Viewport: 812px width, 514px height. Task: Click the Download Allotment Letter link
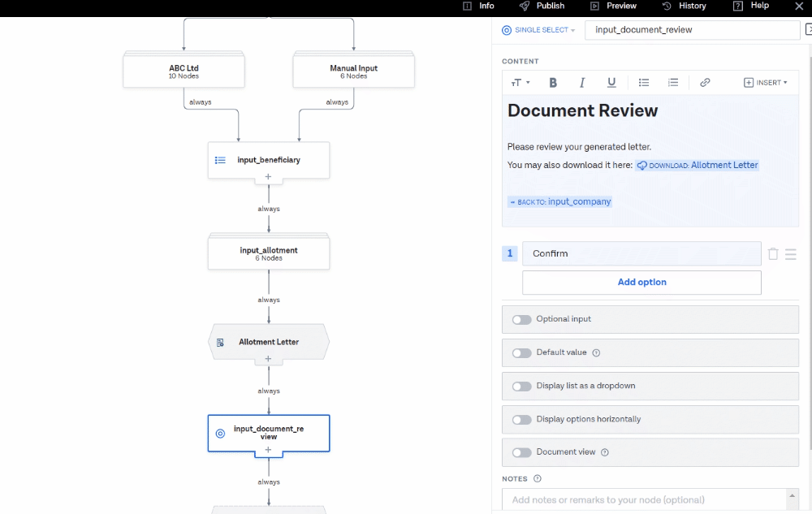tap(697, 165)
